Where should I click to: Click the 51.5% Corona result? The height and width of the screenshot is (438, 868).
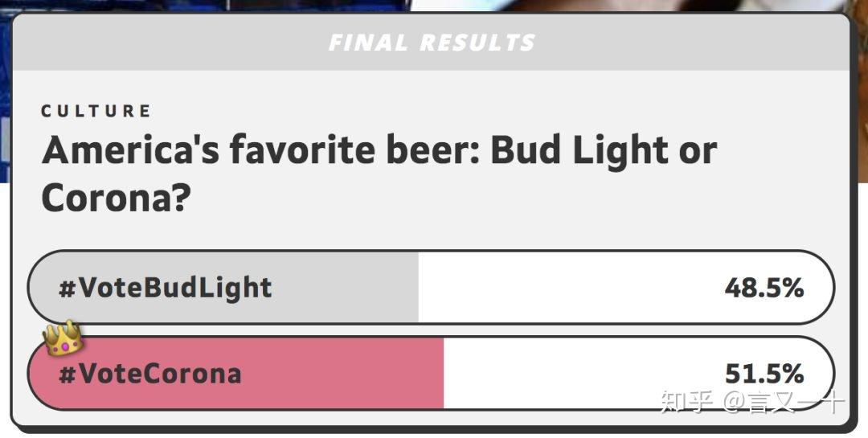[x=764, y=375]
